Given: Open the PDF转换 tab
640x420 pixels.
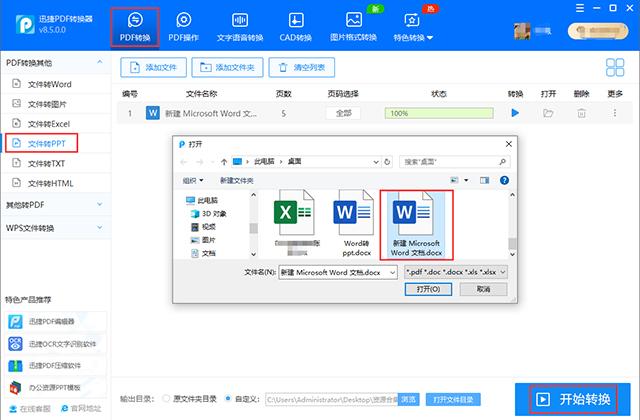Looking at the screenshot, I should tap(135, 27).
